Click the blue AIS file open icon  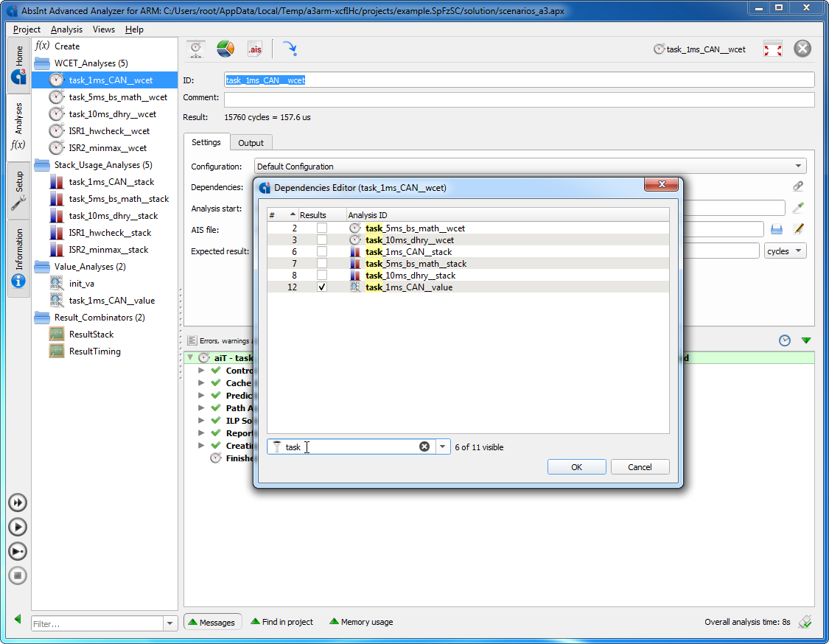click(776, 229)
